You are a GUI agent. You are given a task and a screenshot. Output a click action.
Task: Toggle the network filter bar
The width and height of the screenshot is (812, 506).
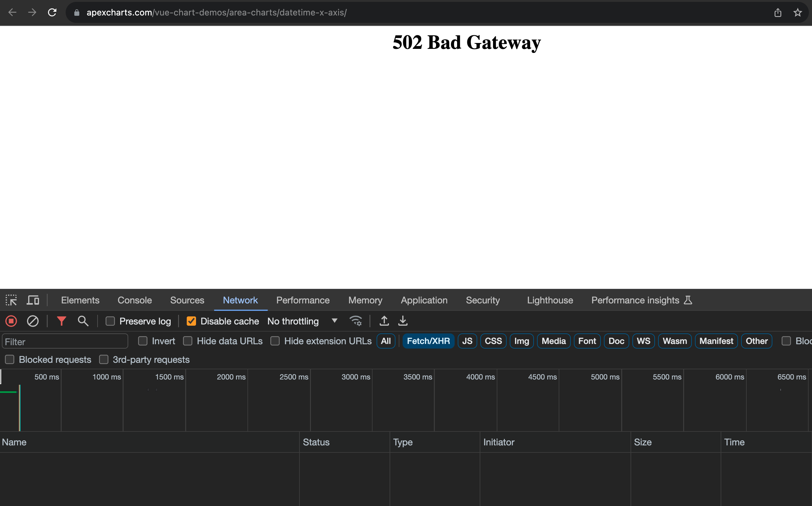click(x=61, y=321)
